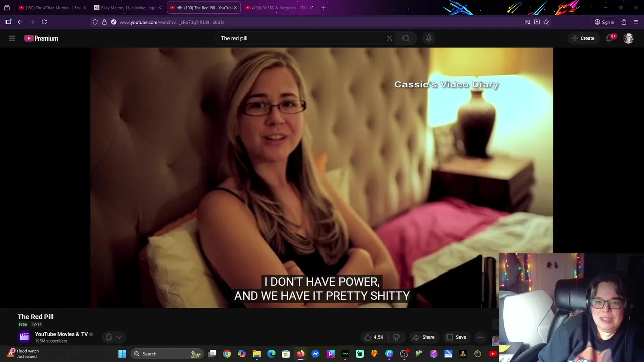Open YouTube app icon on taskbar
The width and height of the screenshot is (644, 362).
tap(493, 354)
